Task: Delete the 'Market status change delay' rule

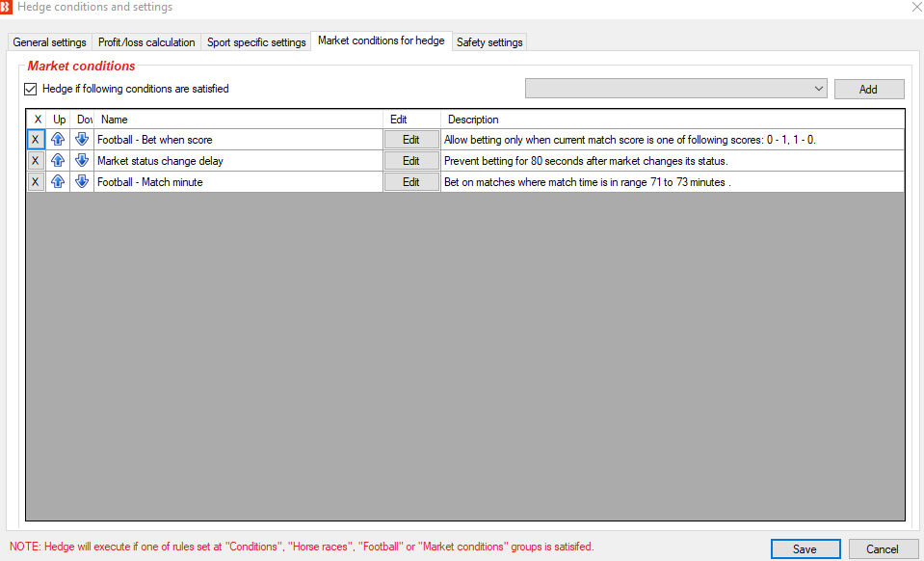Action: (36, 161)
